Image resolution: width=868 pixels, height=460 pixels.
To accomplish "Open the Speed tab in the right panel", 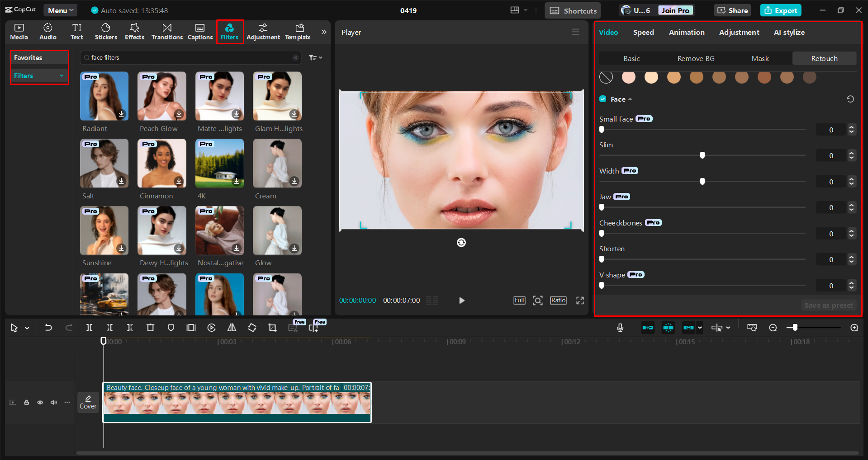I will coord(643,32).
